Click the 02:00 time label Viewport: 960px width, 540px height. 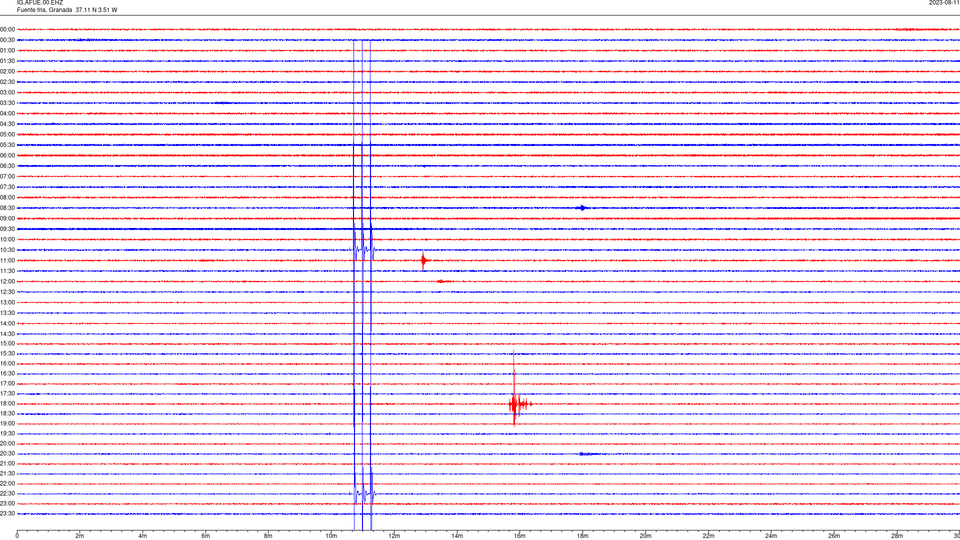coord(7,72)
